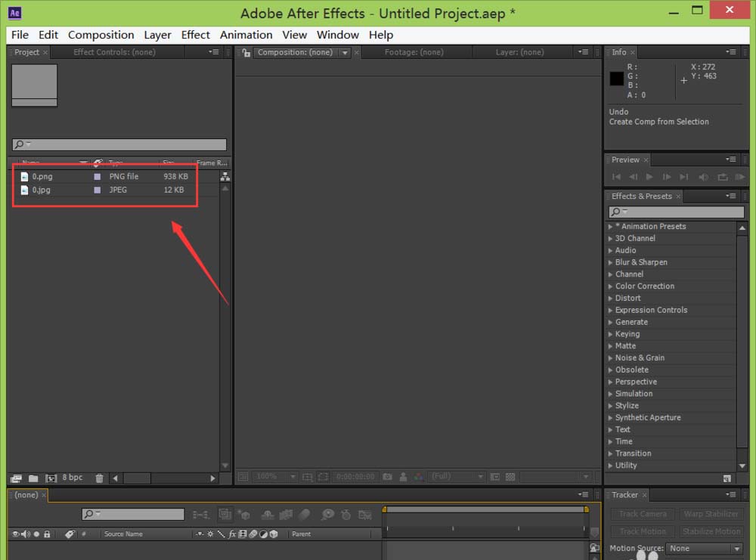Click the lock column header icon
Image resolution: width=756 pixels, height=560 pixels.
coord(47,534)
